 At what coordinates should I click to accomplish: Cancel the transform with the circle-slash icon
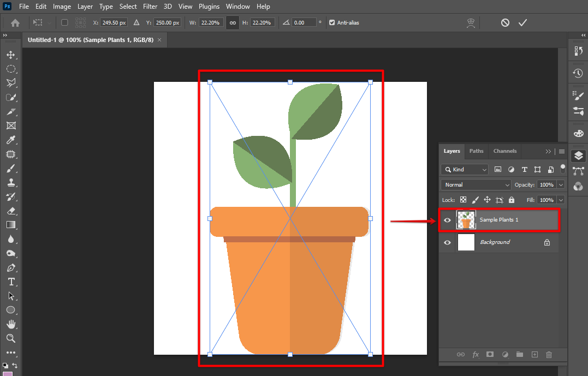pos(505,22)
